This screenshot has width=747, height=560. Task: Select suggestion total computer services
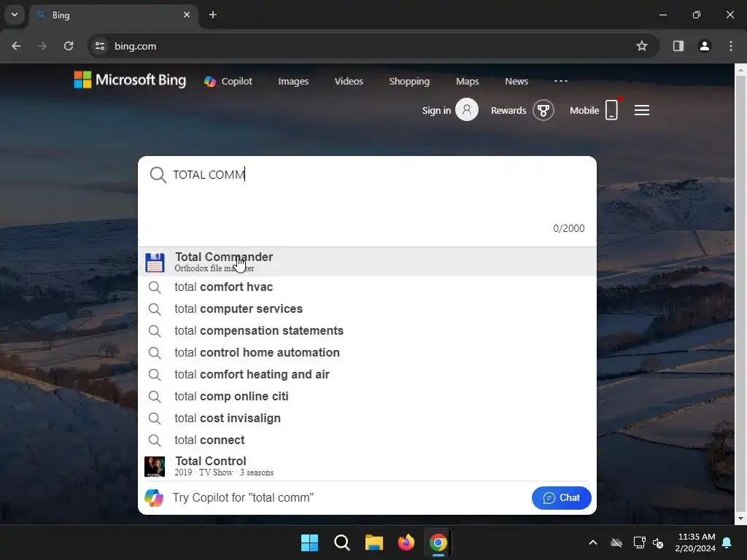coord(367,309)
